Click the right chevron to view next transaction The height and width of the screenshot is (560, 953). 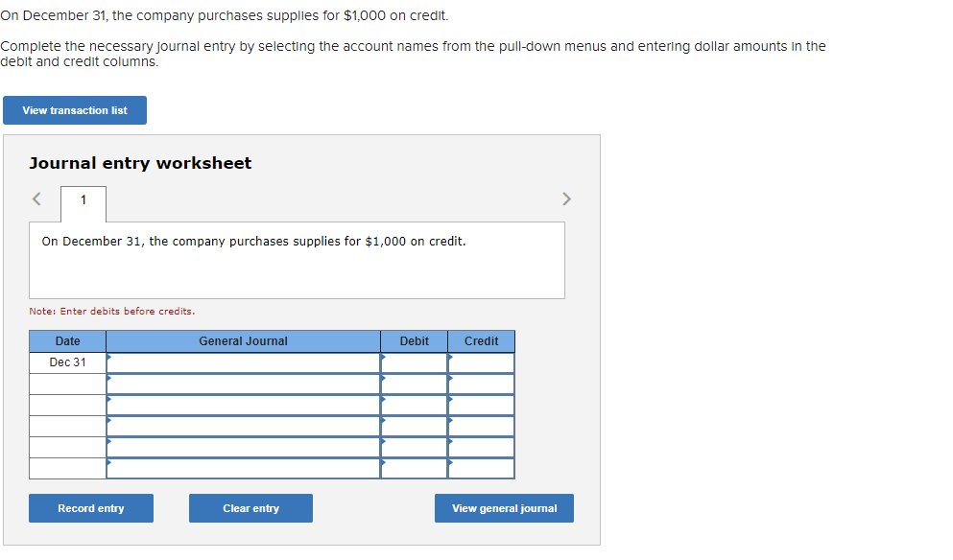pyautogui.click(x=566, y=198)
